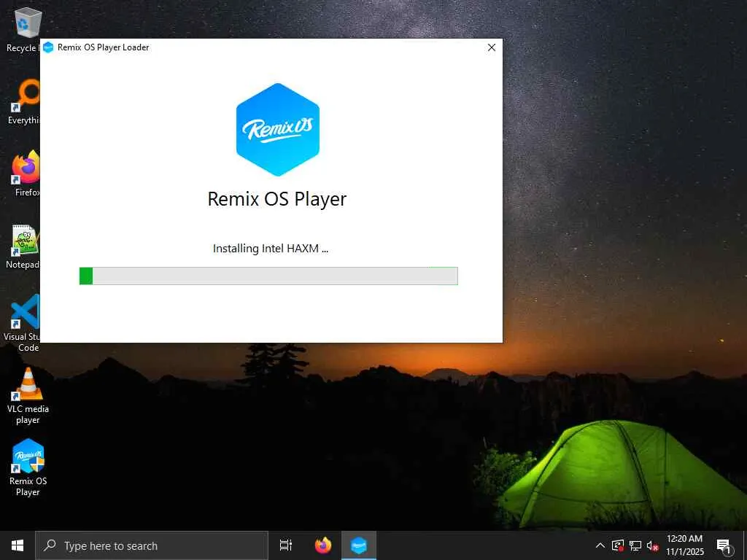Click the muted volume tray icon
Viewport: 747px width, 560px height.
(x=653, y=545)
